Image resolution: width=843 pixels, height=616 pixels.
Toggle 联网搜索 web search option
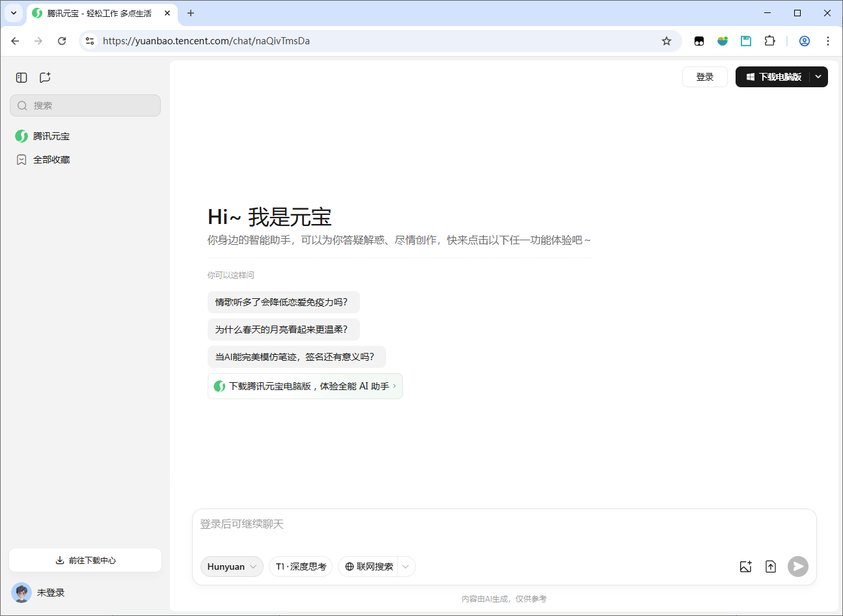tap(369, 567)
